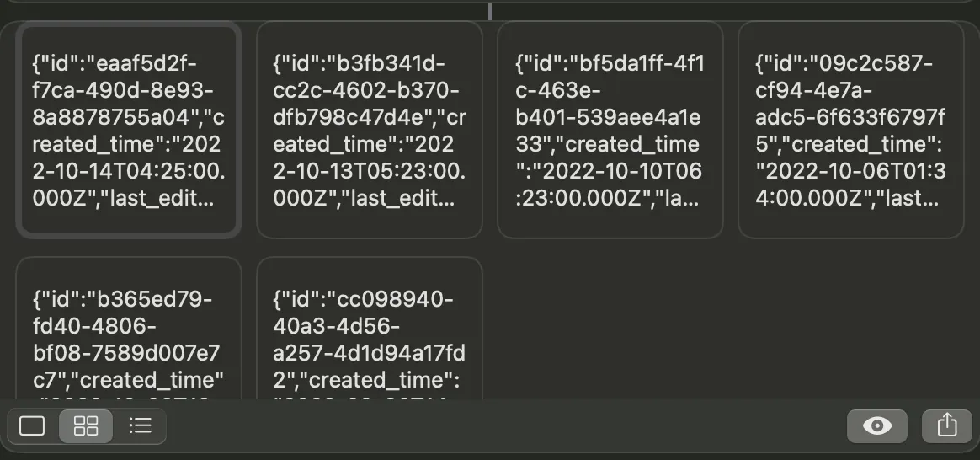Screen dimensions: 980x460
Task: Select the card with id eaaf5d2f
Action: (129, 130)
